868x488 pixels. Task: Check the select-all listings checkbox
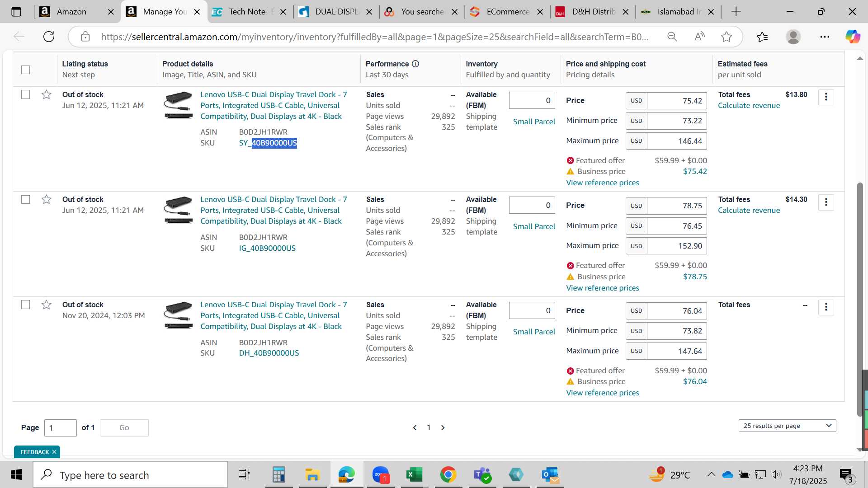(26, 70)
